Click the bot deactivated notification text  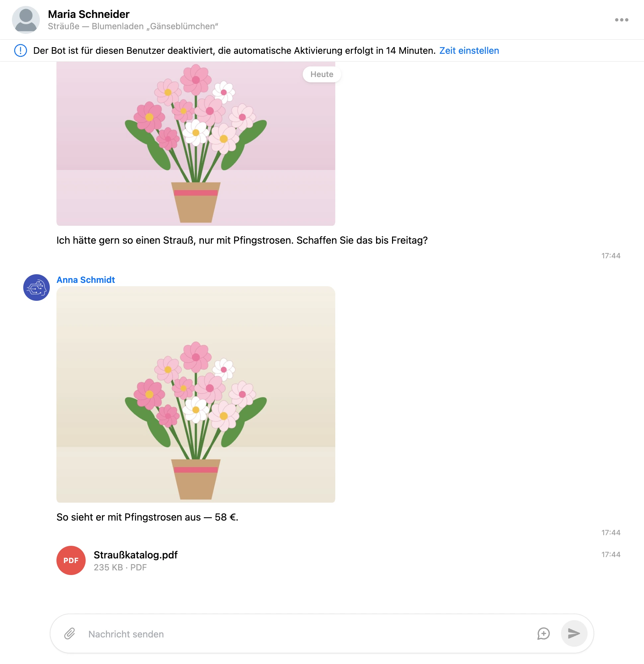[x=234, y=50]
